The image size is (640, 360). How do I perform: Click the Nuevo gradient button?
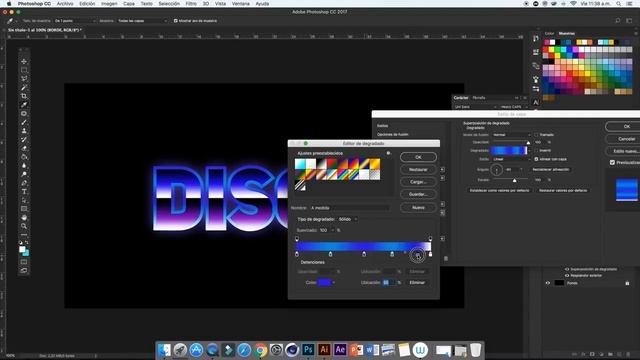click(x=418, y=208)
